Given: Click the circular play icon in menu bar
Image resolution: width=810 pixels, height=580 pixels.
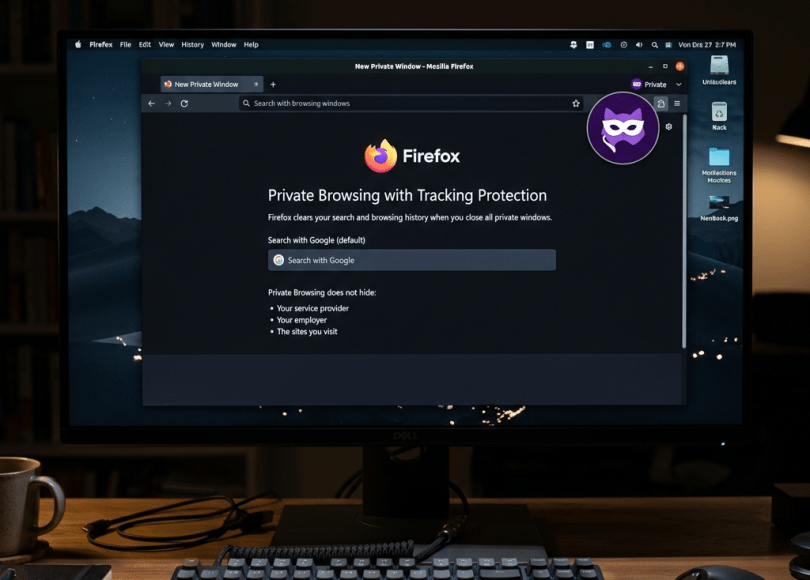Looking at the screenshot, I should click(624, 45).
